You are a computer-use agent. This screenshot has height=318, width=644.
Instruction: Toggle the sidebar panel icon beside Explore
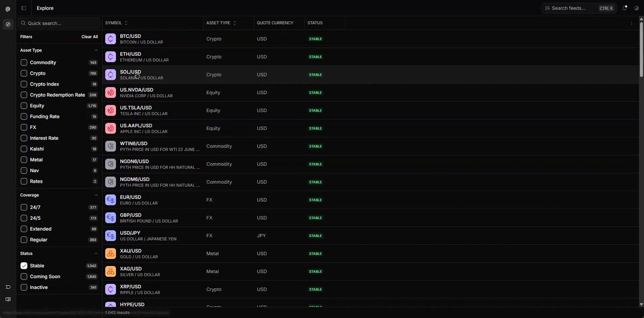click(x=24, y=8)
